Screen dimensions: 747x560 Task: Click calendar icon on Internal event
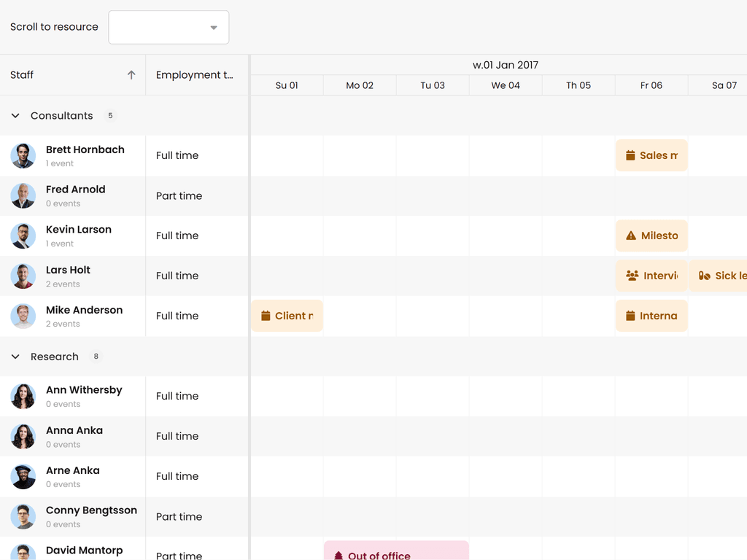[x=630, y=316]
